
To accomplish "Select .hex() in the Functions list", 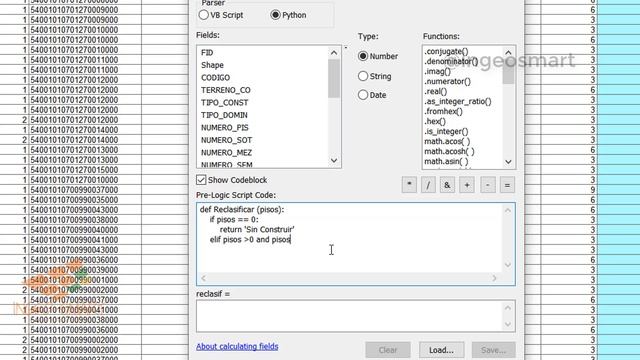I will tap(435, 122).
